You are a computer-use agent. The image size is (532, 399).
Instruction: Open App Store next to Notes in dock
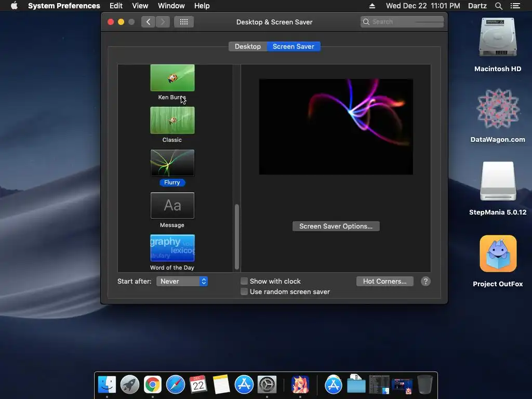[244, 385]
